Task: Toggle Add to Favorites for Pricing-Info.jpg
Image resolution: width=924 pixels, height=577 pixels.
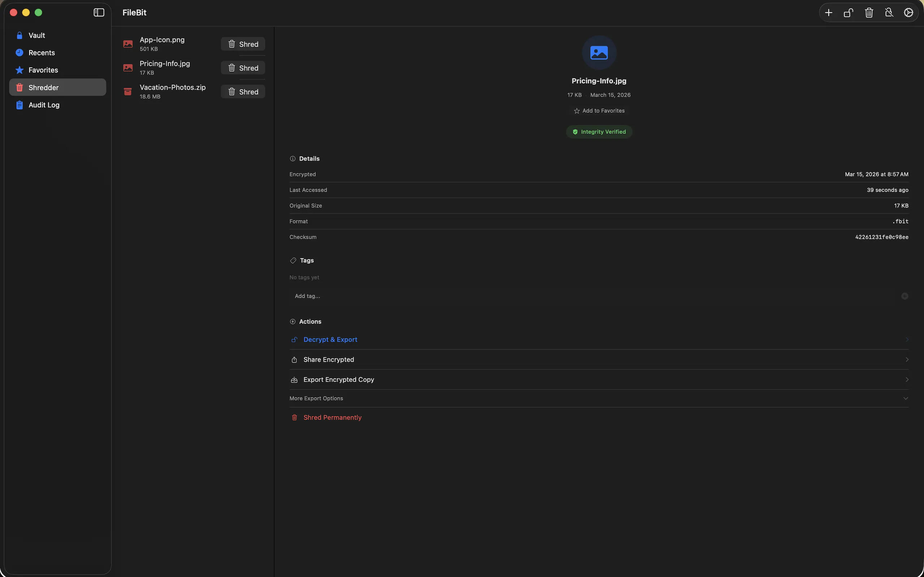Action: (599, 111)
